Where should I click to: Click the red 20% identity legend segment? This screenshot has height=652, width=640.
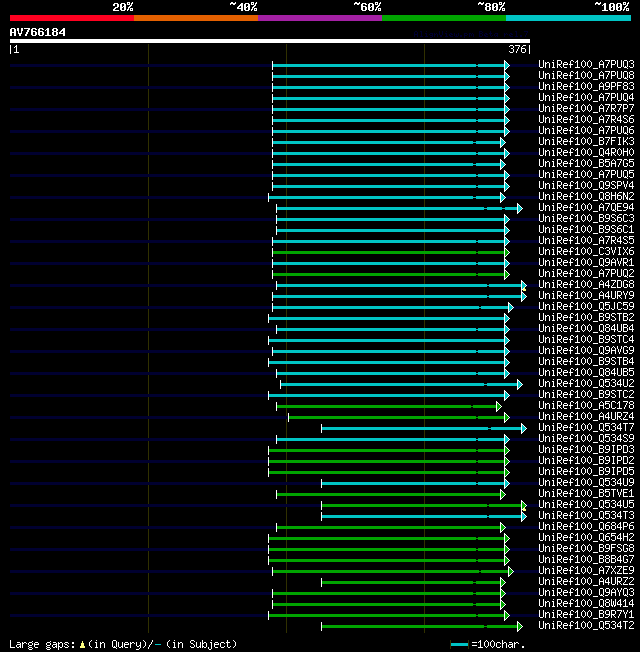(72, 18)
